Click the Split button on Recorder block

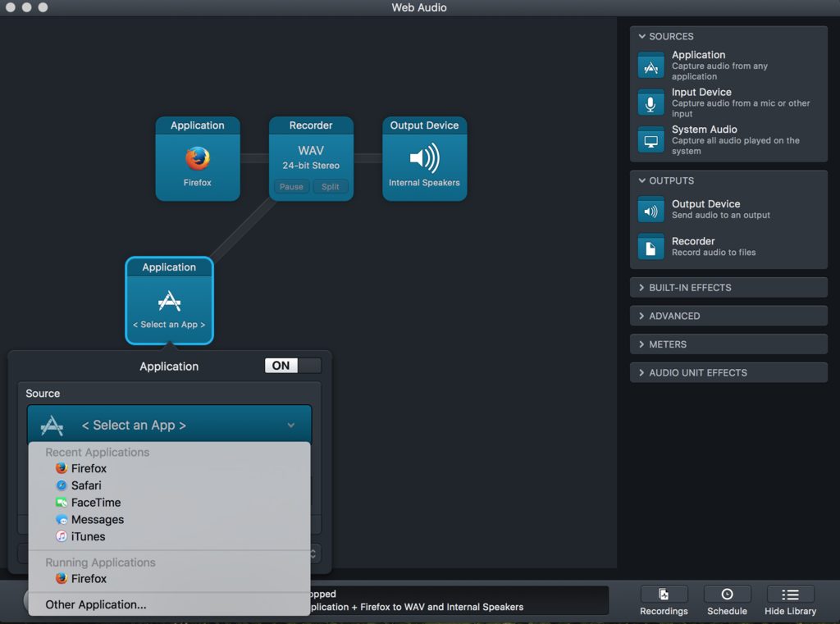click(331, 186)
